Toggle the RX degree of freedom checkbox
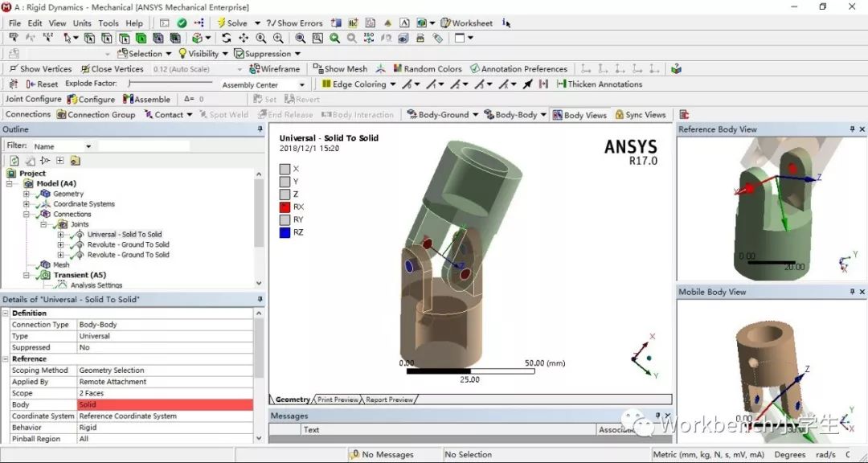 (x=285, y=207)
